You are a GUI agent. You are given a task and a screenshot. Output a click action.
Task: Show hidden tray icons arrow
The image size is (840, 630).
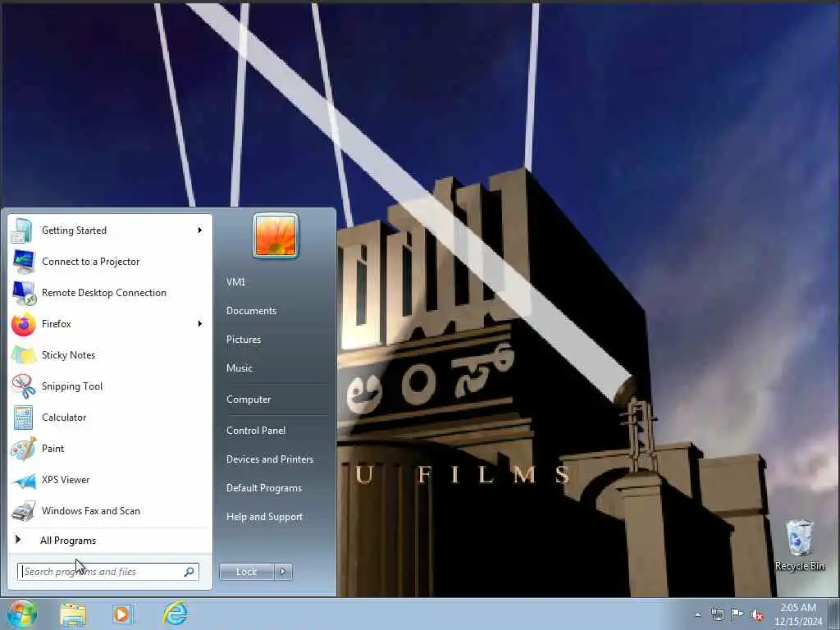coord(697,615)
